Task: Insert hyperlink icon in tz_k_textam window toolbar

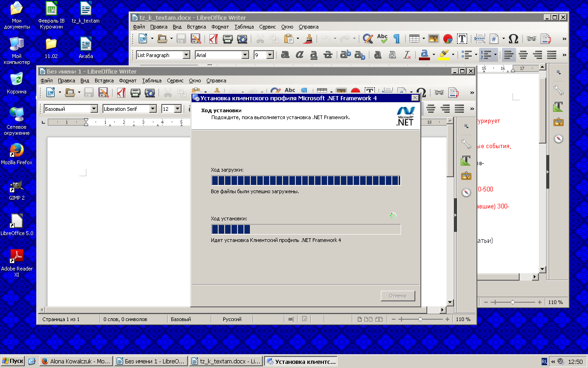Action: tap(531, 39)
